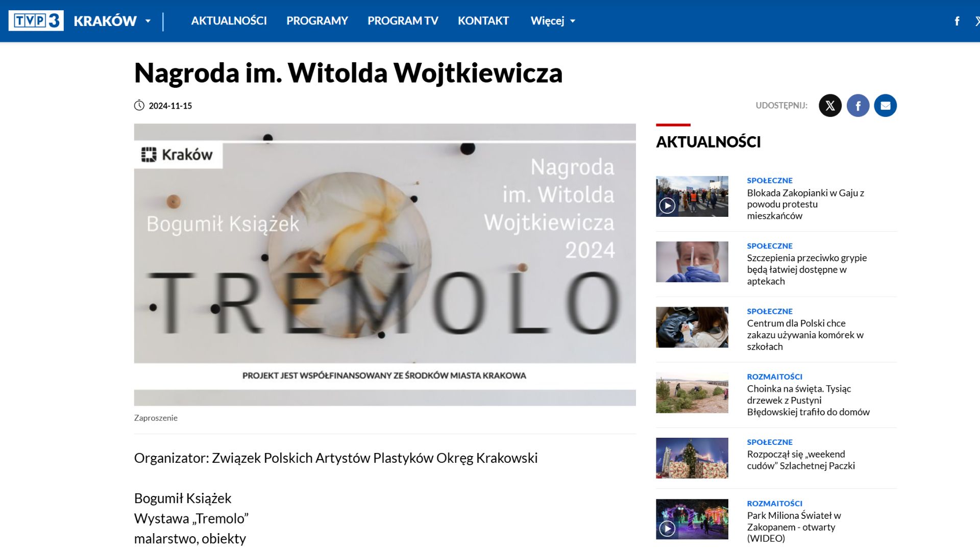Click the TVP3 logo in the header

pyautogui.click(x=35, y=20)
